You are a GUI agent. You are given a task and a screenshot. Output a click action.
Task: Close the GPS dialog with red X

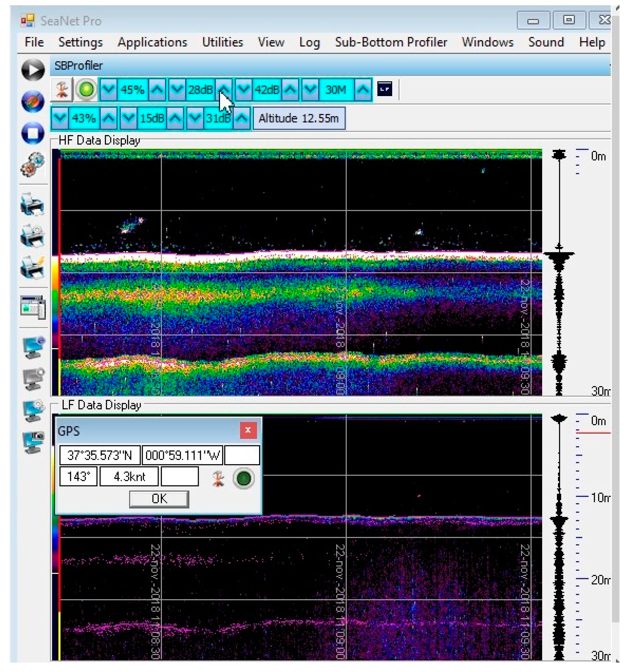[248, 430]
